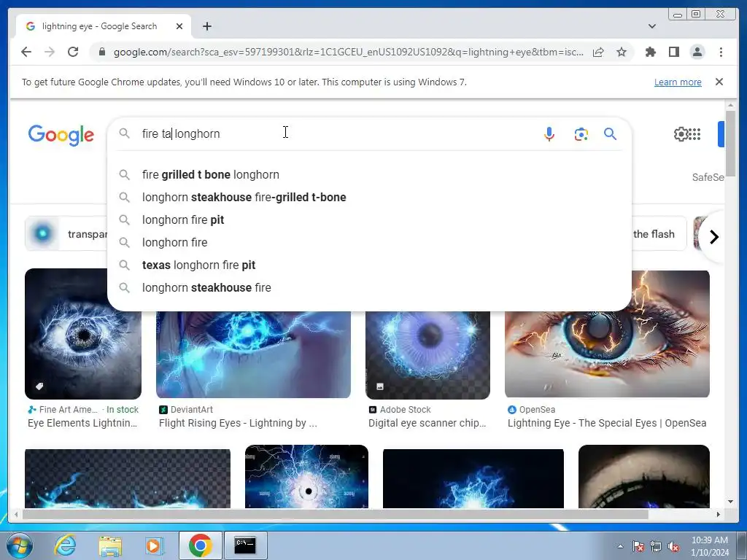Choose the plain longhorn fire suggestion
The image size is (747, 560).
(x=369, y=242)
